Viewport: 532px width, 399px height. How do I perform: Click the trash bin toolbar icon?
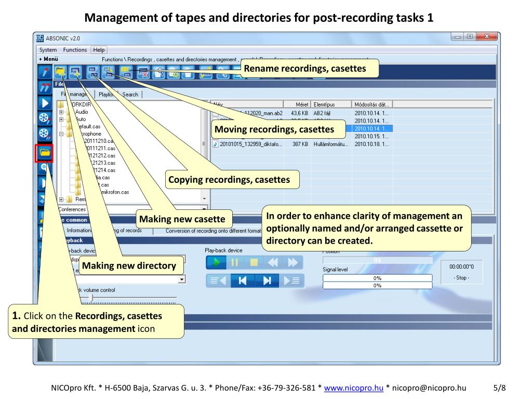click(x=188, y=72)
